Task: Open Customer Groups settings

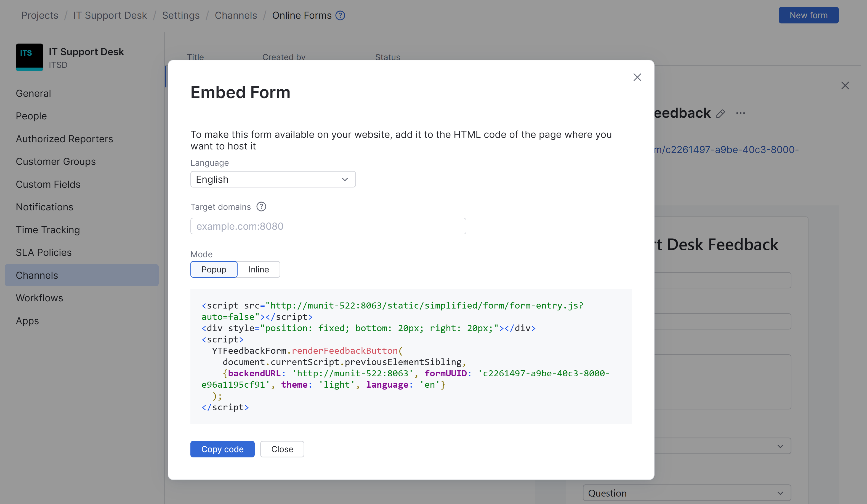Action: click(56, 161)
